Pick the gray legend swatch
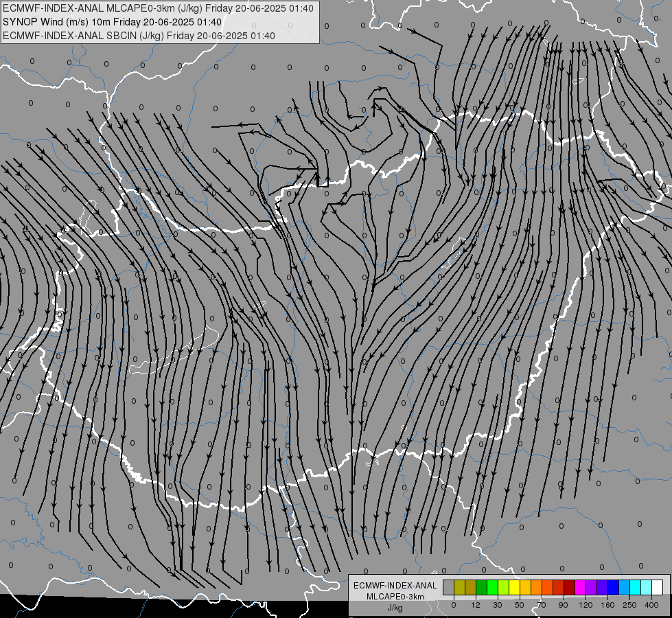This screenshot has height=618, width=672. 449,588
